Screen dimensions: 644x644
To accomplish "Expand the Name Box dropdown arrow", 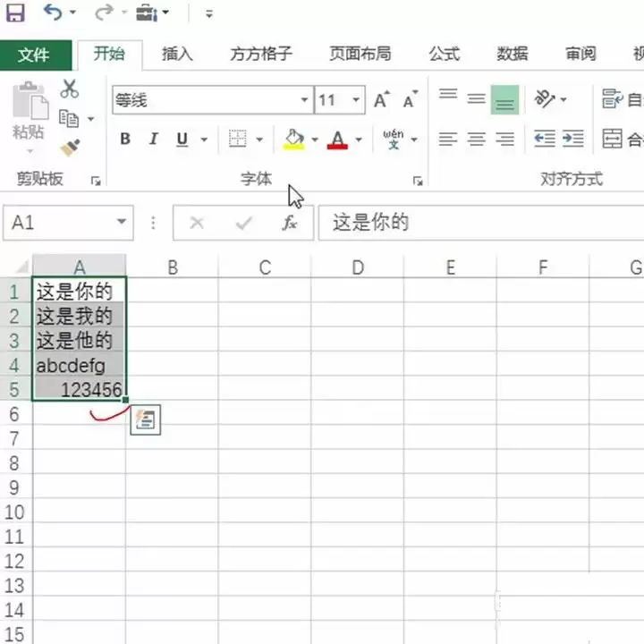I will pyautogui.click(x=122, y=223).
